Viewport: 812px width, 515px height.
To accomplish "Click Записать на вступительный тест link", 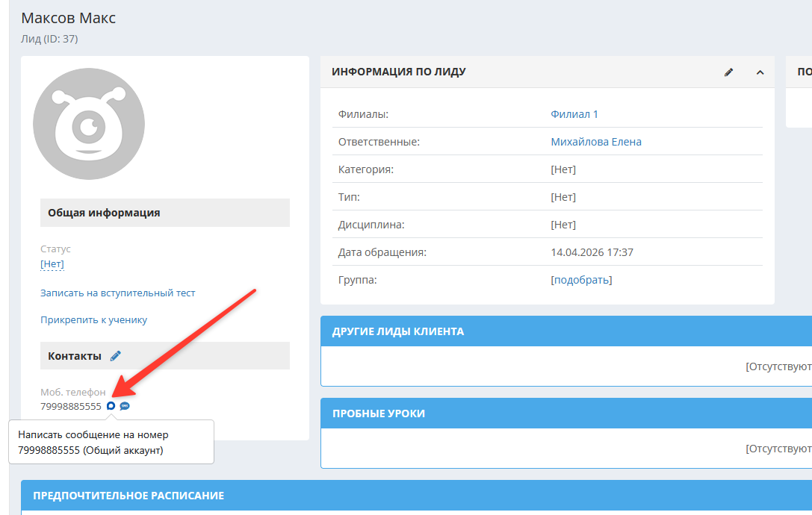I will 117,293.
